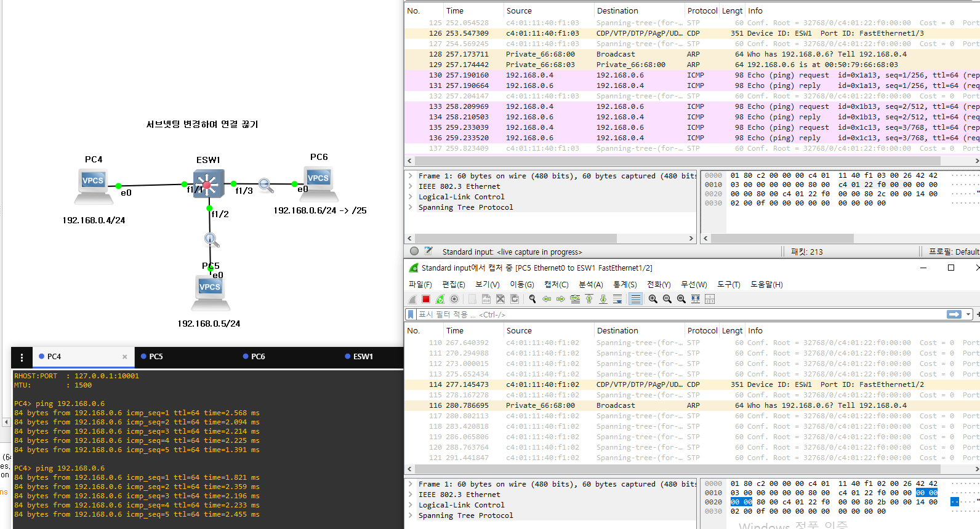Open capture options gear icon

[454, 299]
